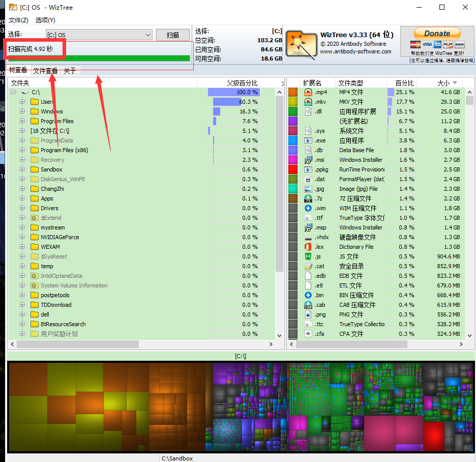Click the Users folder icon
The height and width of the screenshot is (462, 476).
pyautogui.click(x=35, y=102)
